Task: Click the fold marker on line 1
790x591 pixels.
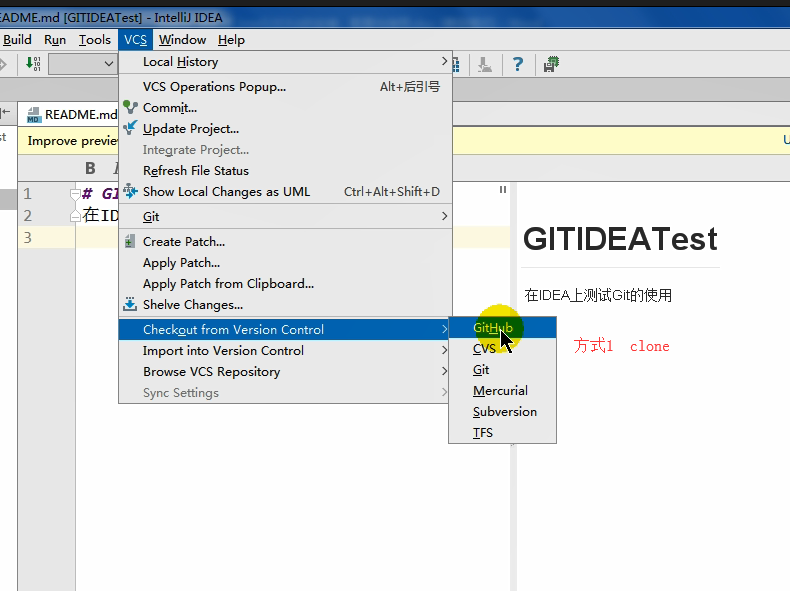Action: pos(75,194)
